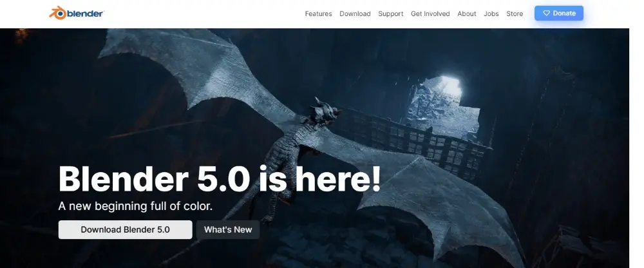
Task: Go to the Download navigation page
Action: pos(355,14)
